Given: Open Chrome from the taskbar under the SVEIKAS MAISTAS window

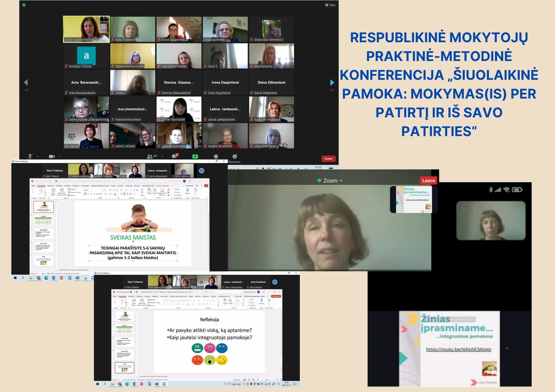Looking at the screenshot, I should tap(39, 278).
